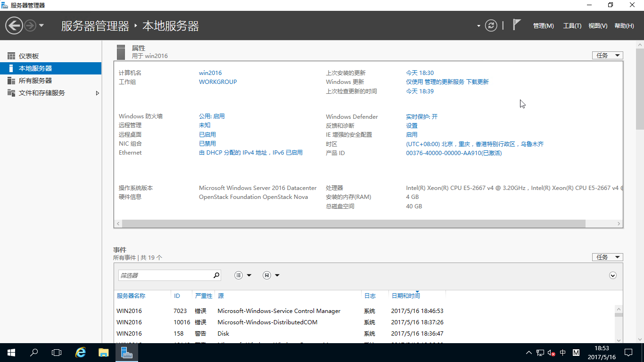Click Windows Defender 实时保护: 开 link
Screen dimensions: 644x362
point(422,117)
